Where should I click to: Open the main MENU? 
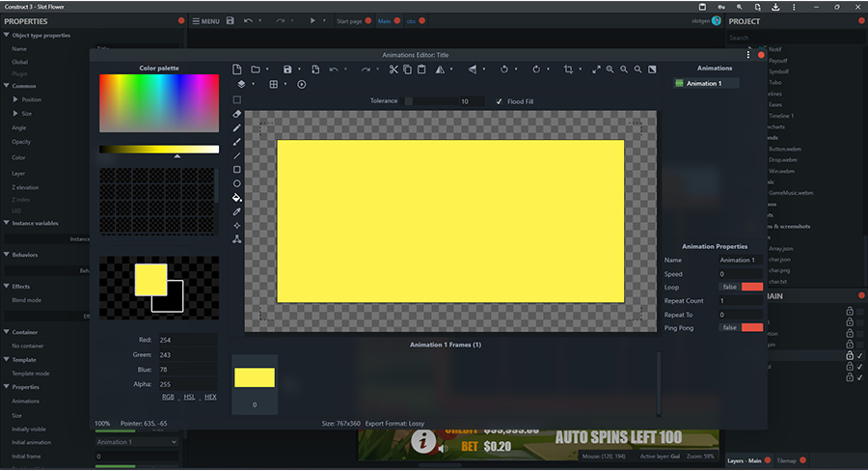click(204, 21)
